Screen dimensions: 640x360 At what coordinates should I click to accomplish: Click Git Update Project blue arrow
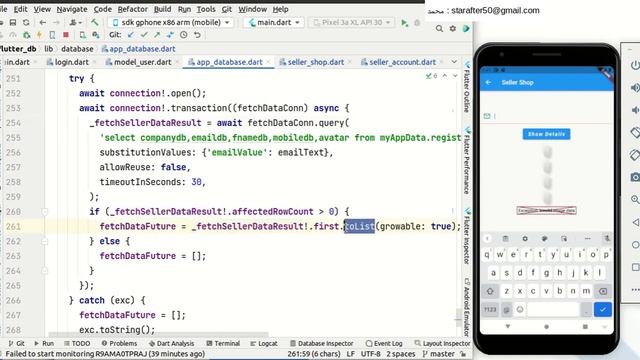tap(130, 35)
